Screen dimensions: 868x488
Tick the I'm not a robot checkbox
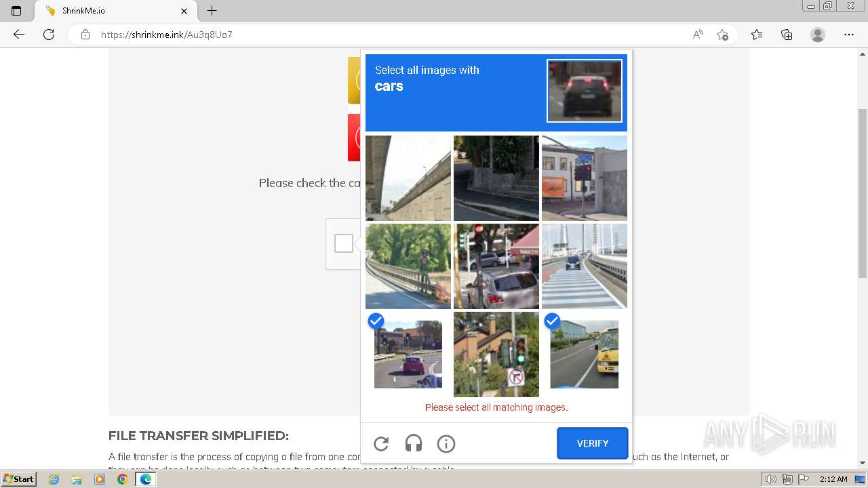[x=344, y=243]
